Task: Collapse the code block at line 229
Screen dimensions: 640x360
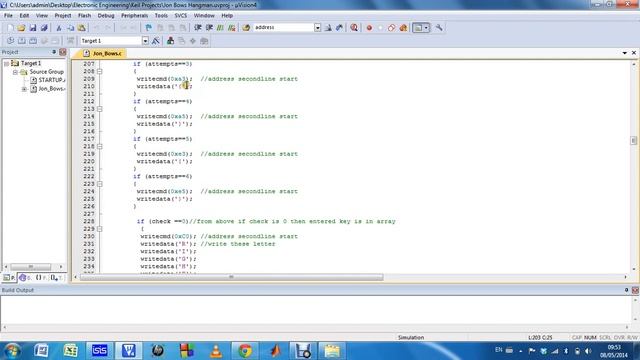Action: [100, 229]
